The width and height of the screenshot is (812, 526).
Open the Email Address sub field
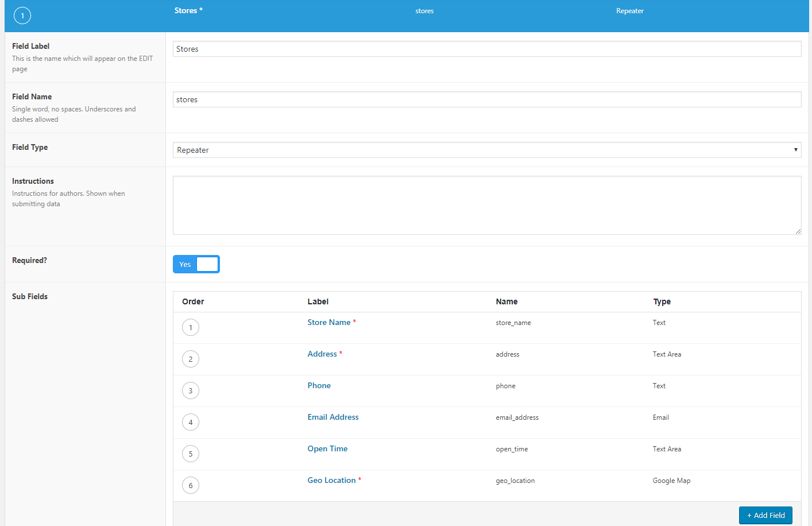pyautogui.click(x=333, y=417)
